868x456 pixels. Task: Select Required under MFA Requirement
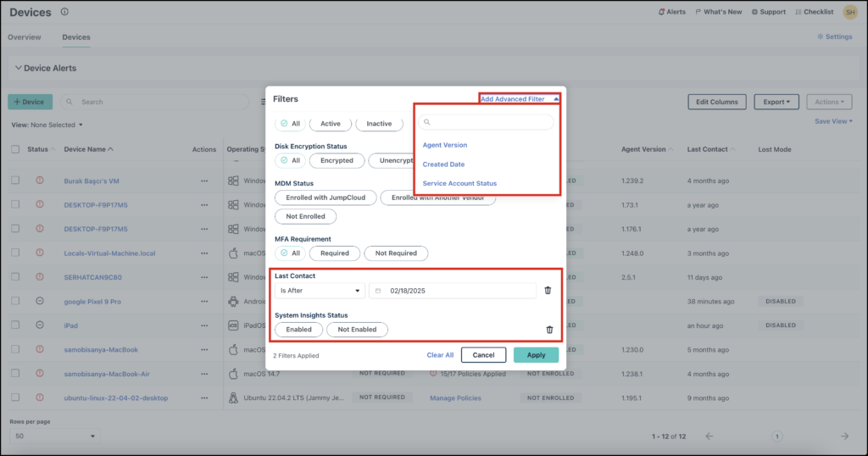pos(334,253)
